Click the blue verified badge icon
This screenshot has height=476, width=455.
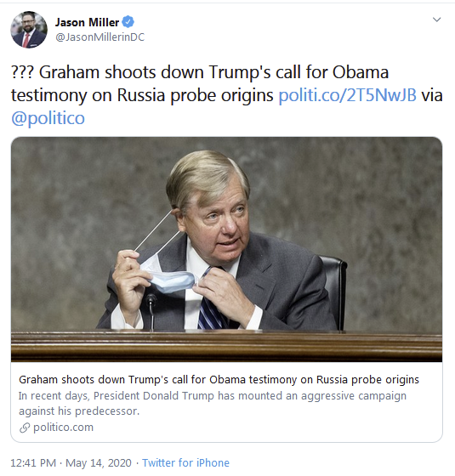128,22
